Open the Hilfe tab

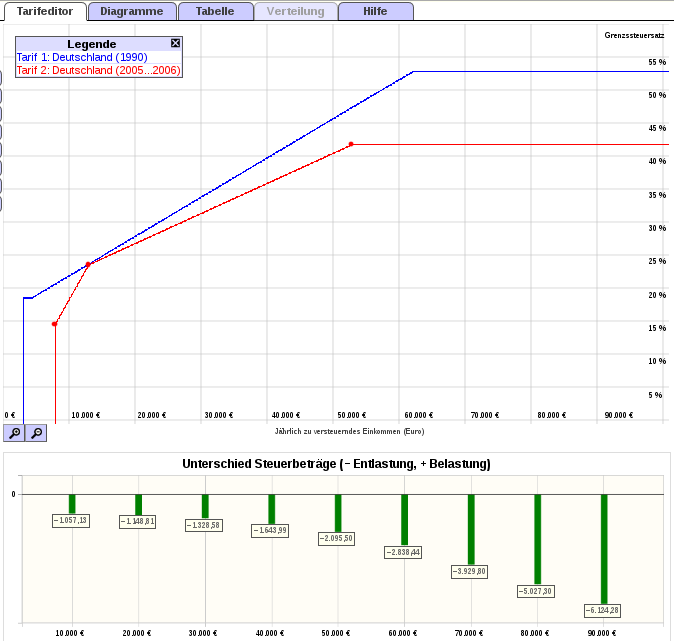[376, 11]
